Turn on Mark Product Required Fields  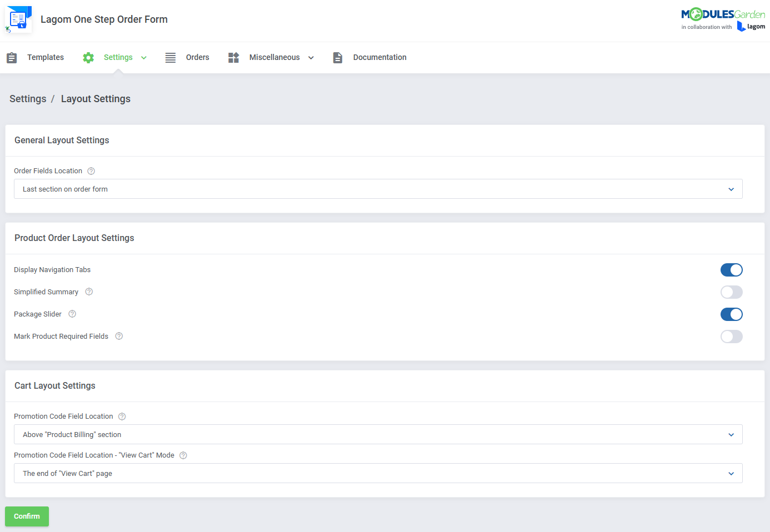(732, 336)
